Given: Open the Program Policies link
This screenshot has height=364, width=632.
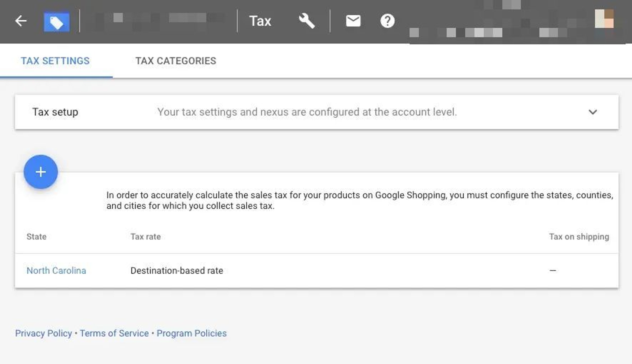Looking at the screenshot, I should coord(192,333).
